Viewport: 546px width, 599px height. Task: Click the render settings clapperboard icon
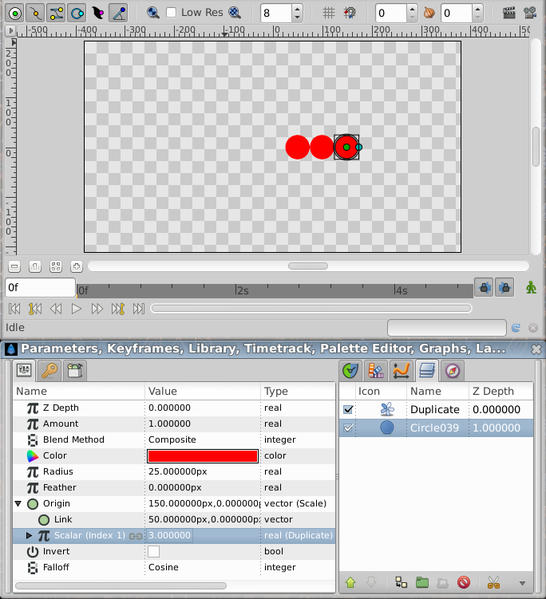click(x=509, y=13)
